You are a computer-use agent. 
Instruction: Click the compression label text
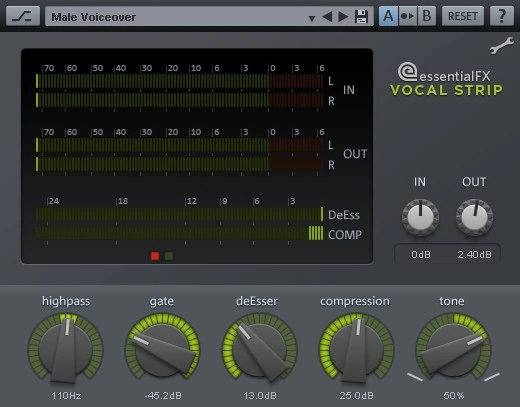355,301
